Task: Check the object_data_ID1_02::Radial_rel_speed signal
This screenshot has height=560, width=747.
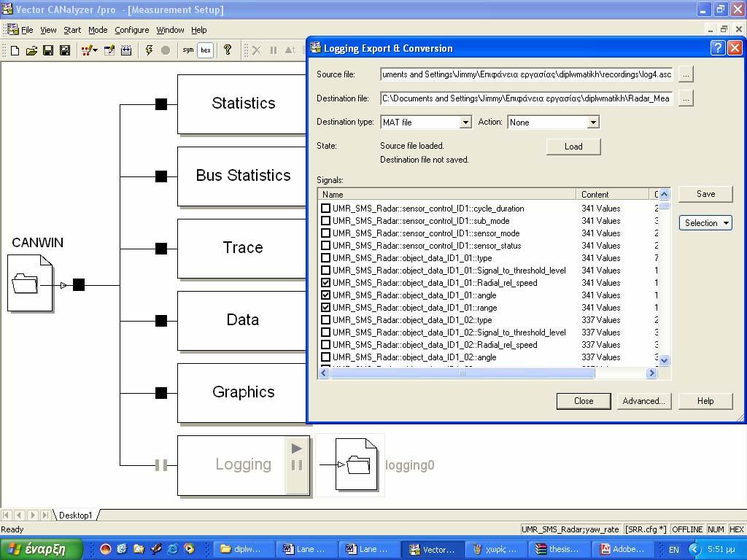Action: pos(326,345)
